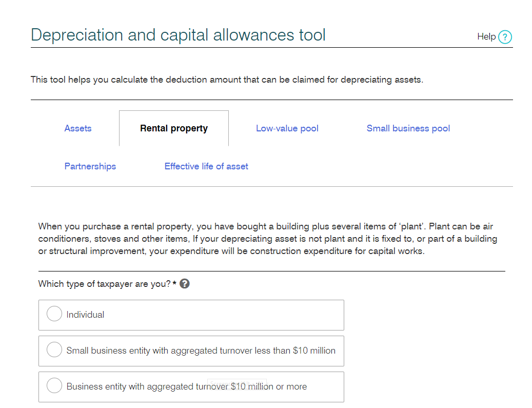Click the required asterisk beside the taxpayer question
The width and height of the screenshot is (532, 408).
[174, 283]
